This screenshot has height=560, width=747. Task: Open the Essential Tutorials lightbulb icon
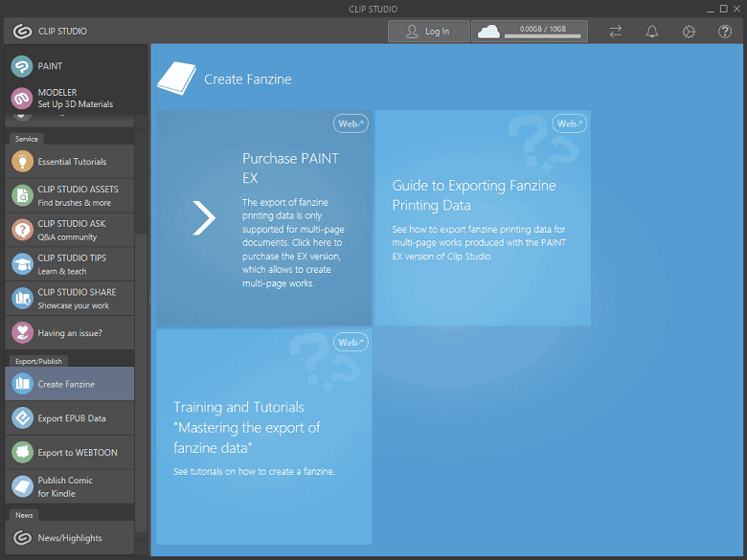22,161
